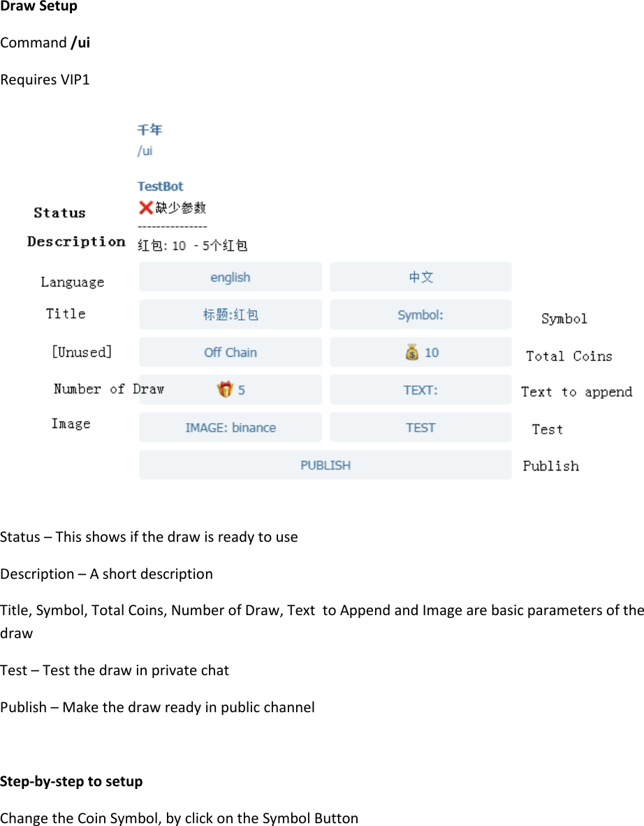644x826 pixels.
Task: Open the Title settings via 标题:红包 button
Action: 230,314
